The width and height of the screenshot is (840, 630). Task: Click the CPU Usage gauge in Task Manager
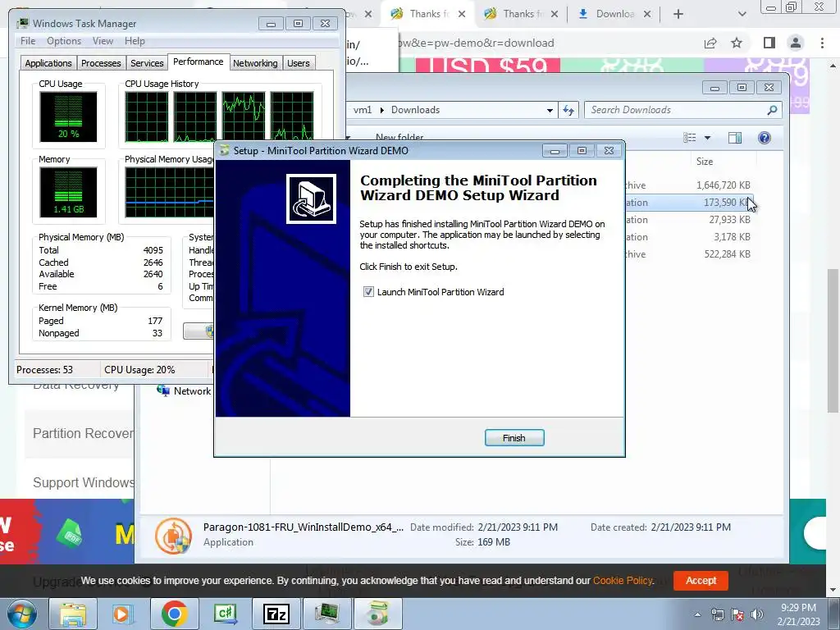click(x=68, y=116)
